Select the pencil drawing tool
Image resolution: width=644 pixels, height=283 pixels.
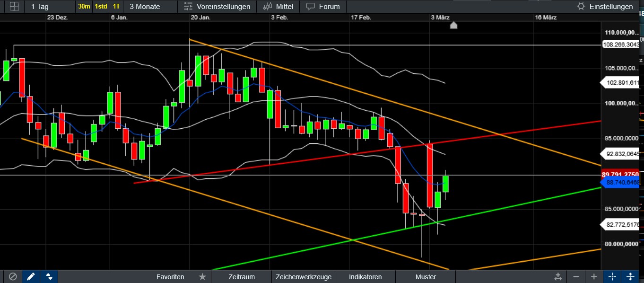[x=31, y=276]
